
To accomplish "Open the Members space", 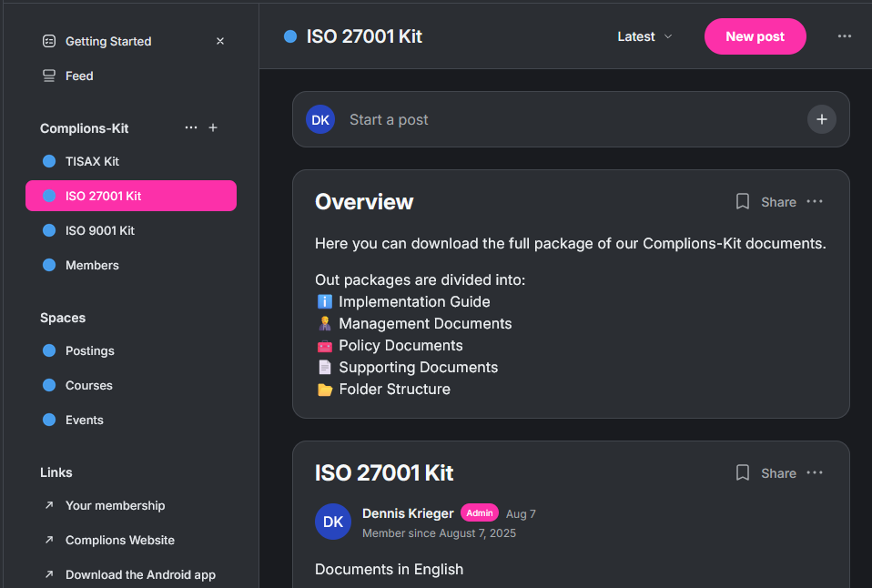I will click(x=92, y=265).
